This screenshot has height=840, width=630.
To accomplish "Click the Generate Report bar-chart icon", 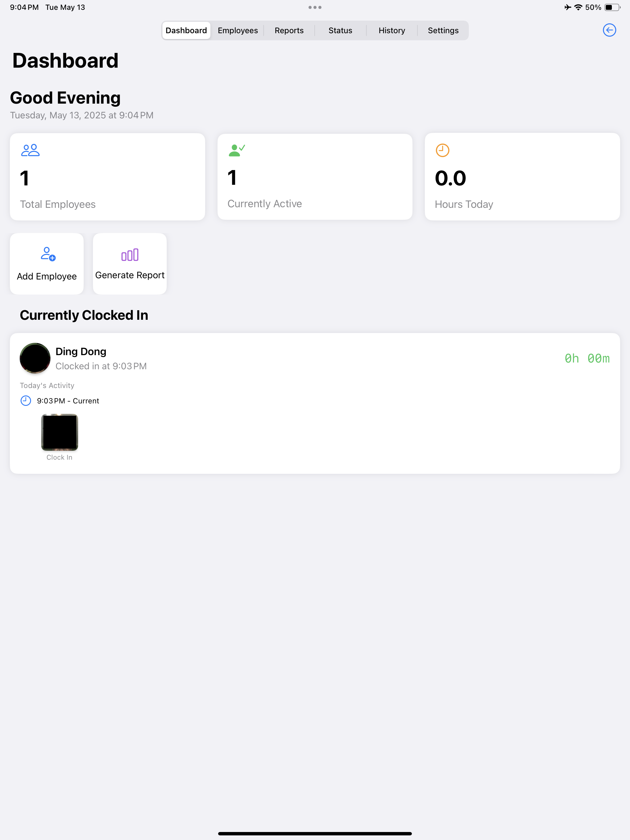I will click(x=130, y=255).
